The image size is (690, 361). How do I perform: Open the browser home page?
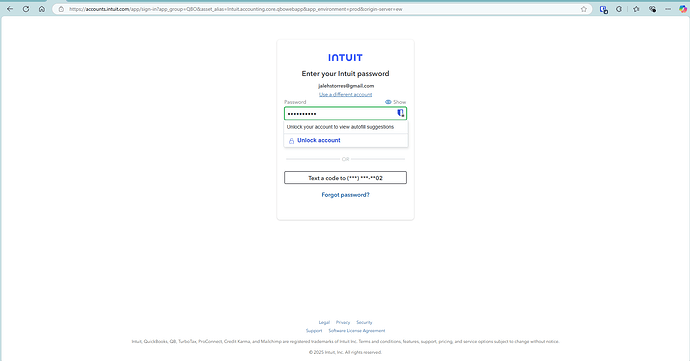[42, 9]
